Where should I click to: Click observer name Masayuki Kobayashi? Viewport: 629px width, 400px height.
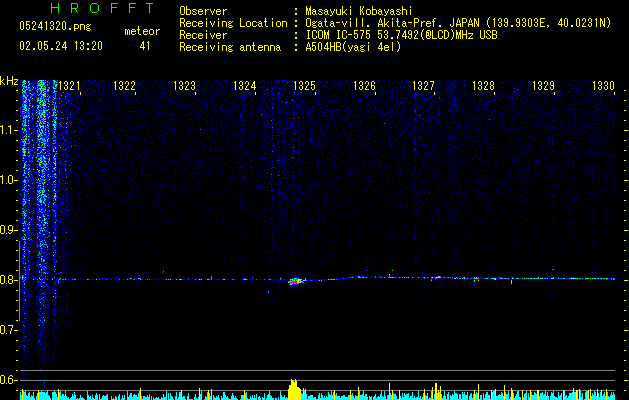(x=359, y=11)
